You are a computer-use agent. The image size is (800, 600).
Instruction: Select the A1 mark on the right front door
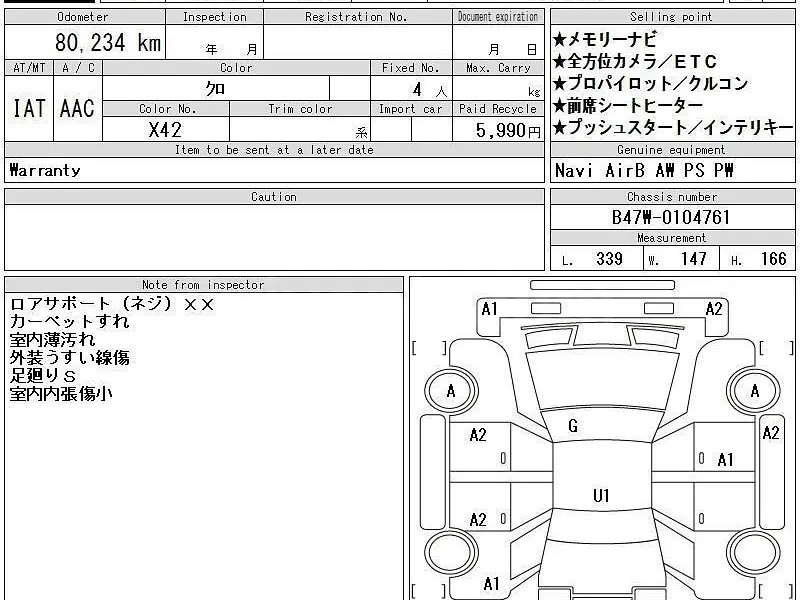[725, 460]
